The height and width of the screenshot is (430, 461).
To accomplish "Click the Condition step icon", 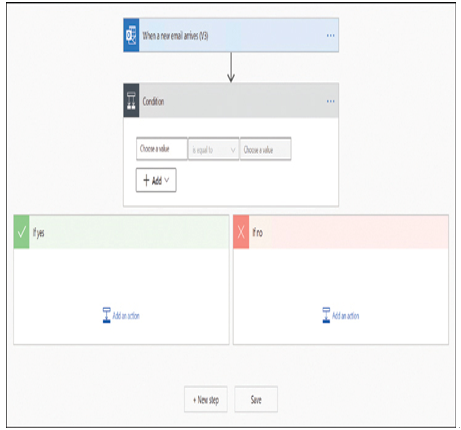I will click(x=131, y=101).
